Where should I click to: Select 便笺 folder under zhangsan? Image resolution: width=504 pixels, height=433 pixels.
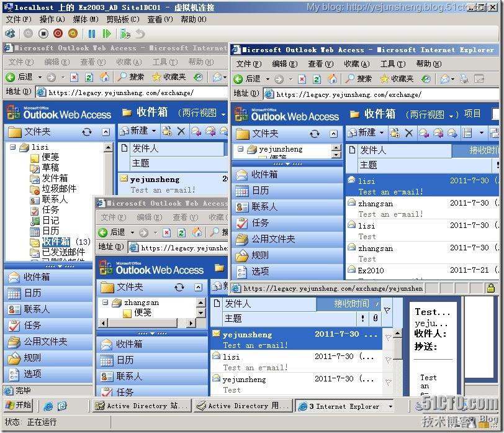[137, 312]
